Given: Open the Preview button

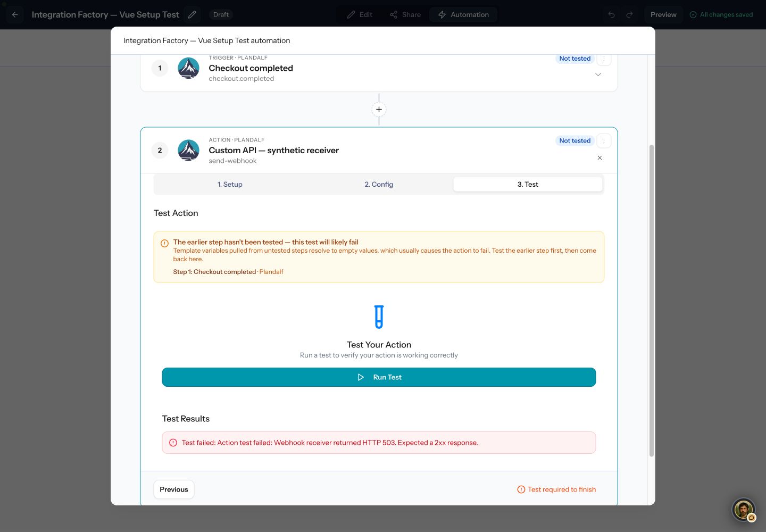Looking at the screenshot, I should (x=663, y=14).
